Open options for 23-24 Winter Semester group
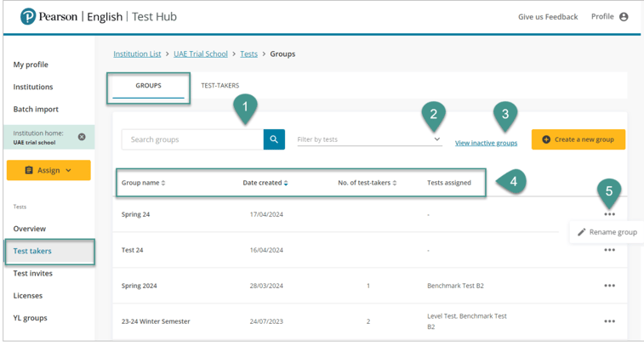 point(609,321)
